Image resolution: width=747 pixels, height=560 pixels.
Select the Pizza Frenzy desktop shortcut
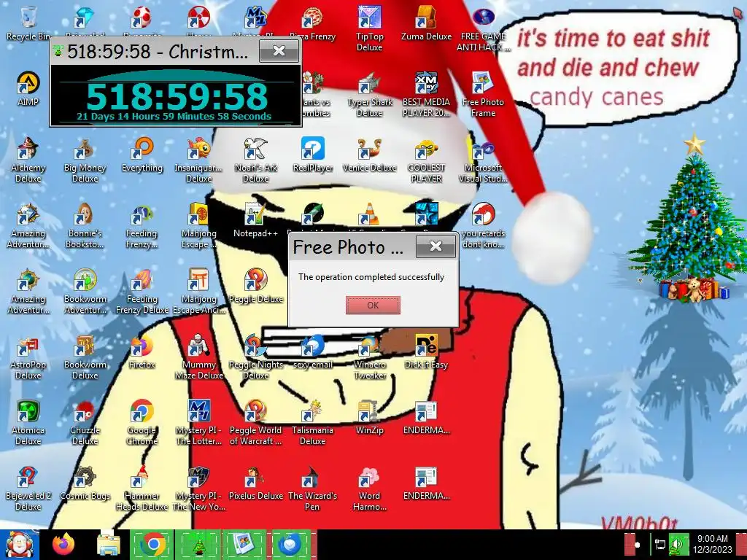[x=312, y=23]
